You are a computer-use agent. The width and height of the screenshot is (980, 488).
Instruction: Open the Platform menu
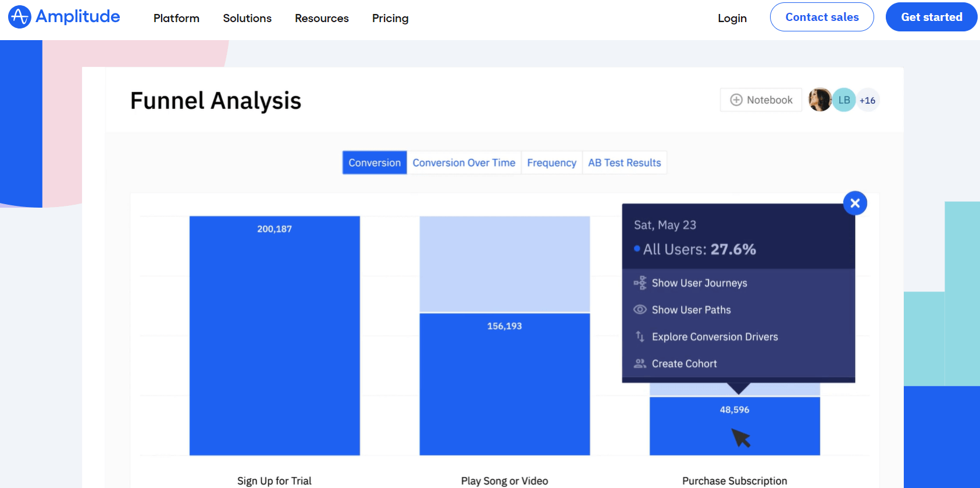pyautogui.click(x=176, y=18)
